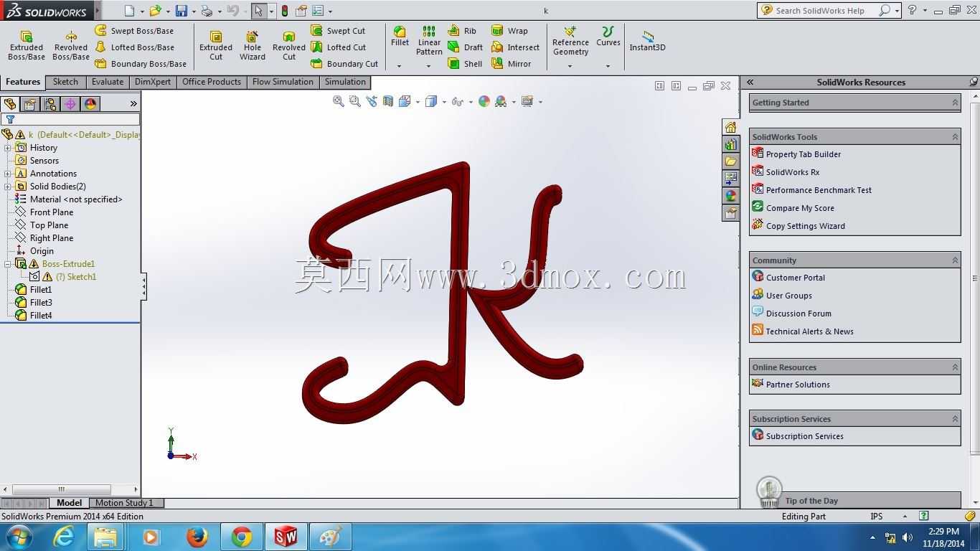Pick the Lofted Boss/Base tool
Viewport: 980px width, 551px height.
[x=135, y=47]
